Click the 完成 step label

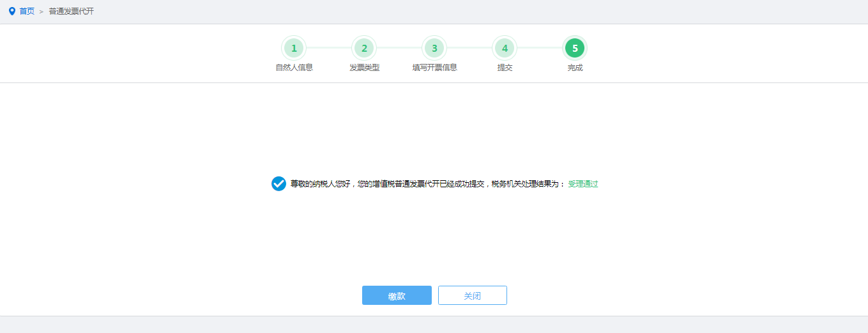575,68
